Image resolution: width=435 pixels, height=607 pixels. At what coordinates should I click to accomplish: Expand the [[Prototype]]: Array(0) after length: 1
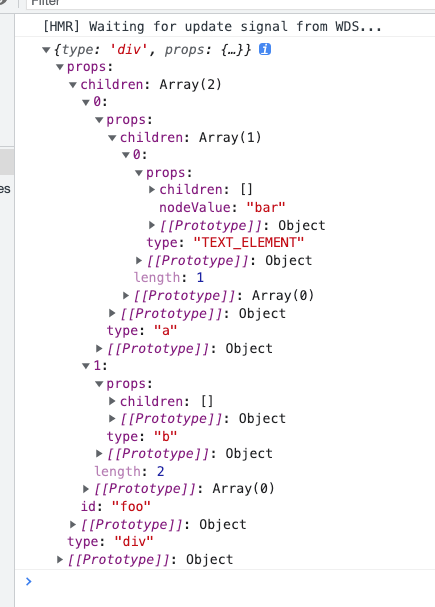(126, 295)
